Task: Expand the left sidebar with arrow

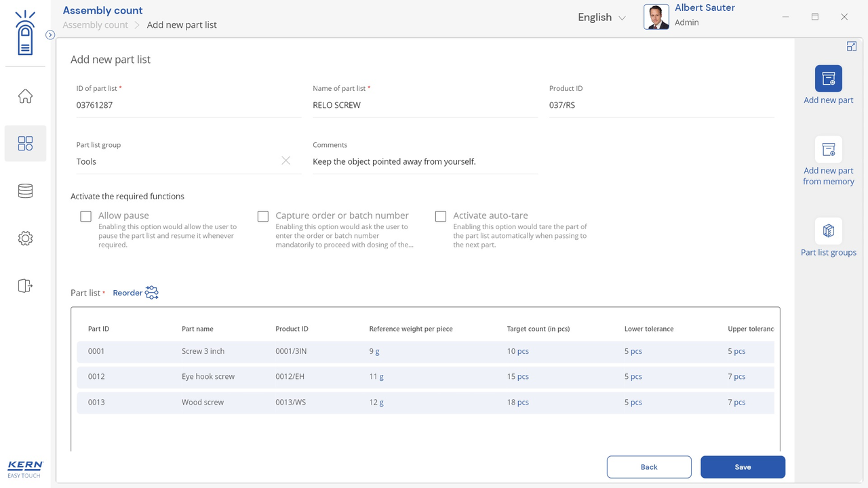Action: coord(50,35)
